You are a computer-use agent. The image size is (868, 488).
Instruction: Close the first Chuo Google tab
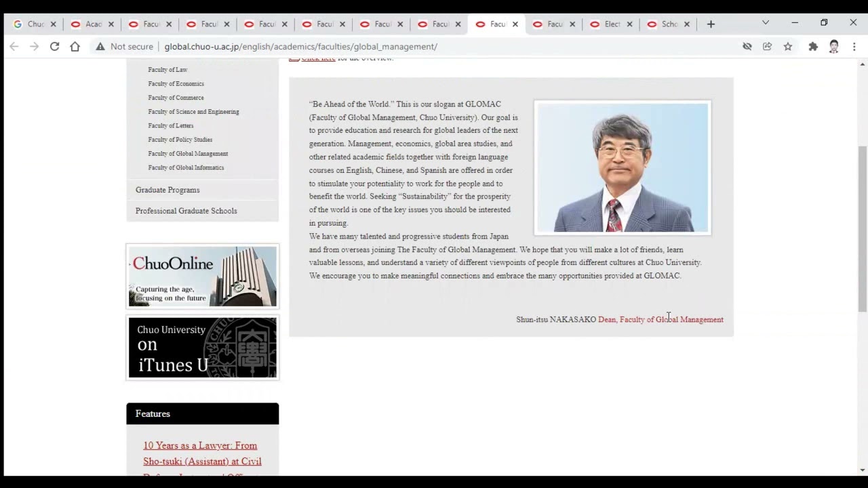tap(53, 24)
